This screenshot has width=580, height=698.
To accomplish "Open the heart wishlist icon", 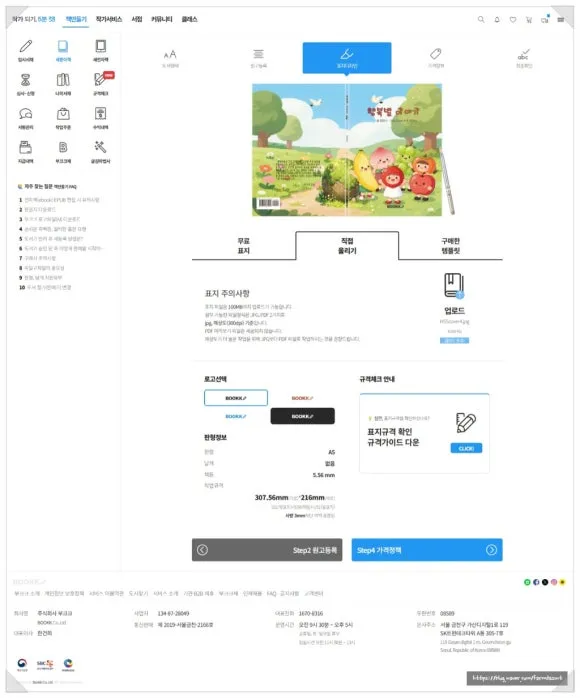I will pyautogui.click(x=513, y=20).
